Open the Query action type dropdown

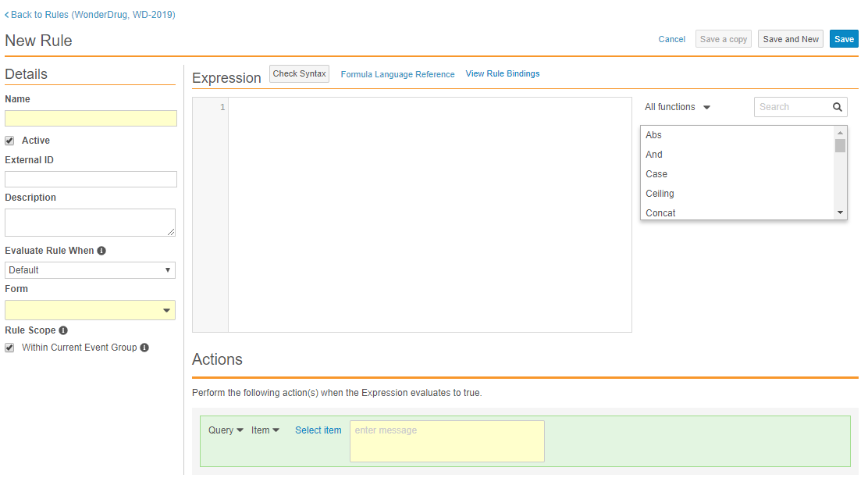tap(226, 430)
